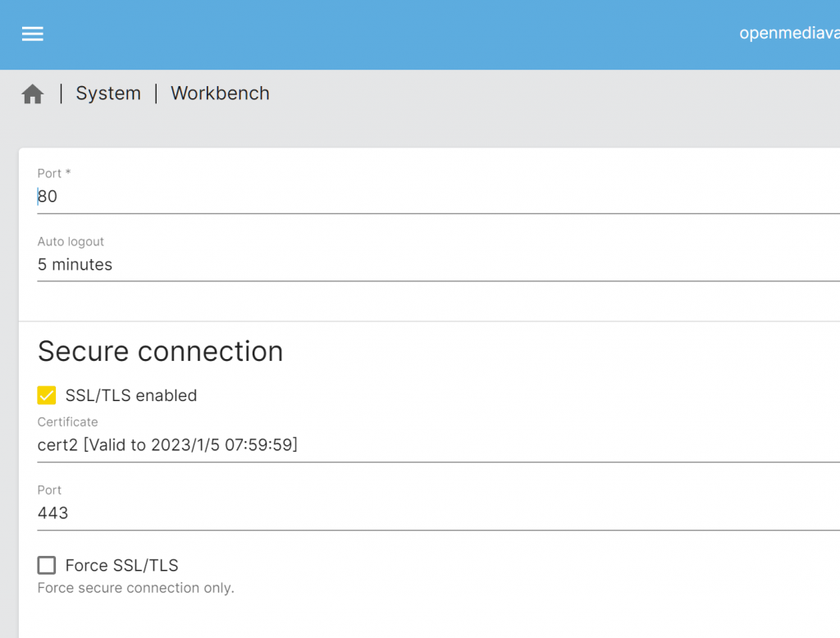Click the 'Force SSL/TLS' label text
840x638 pixels.
pos(121,565)
